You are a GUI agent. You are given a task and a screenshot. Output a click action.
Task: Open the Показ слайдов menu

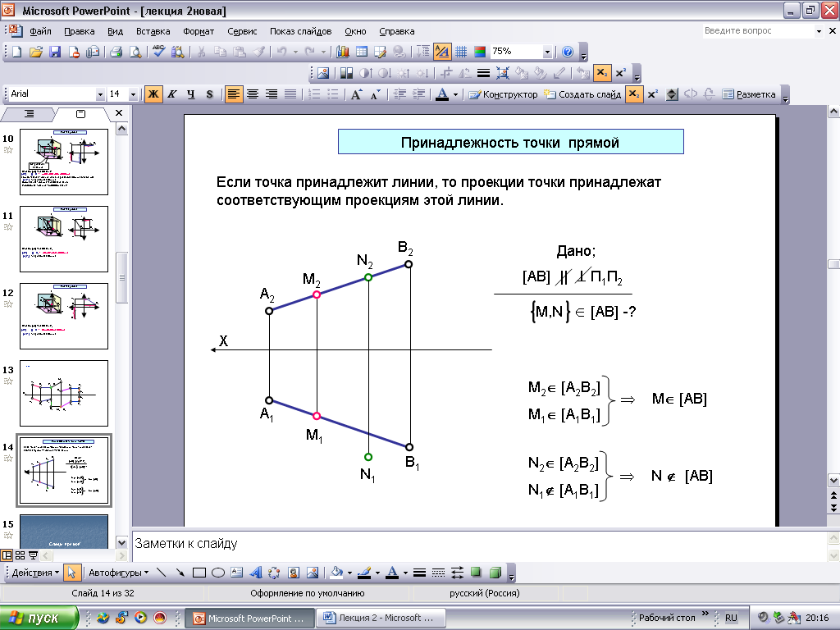(x=300, y=31)
